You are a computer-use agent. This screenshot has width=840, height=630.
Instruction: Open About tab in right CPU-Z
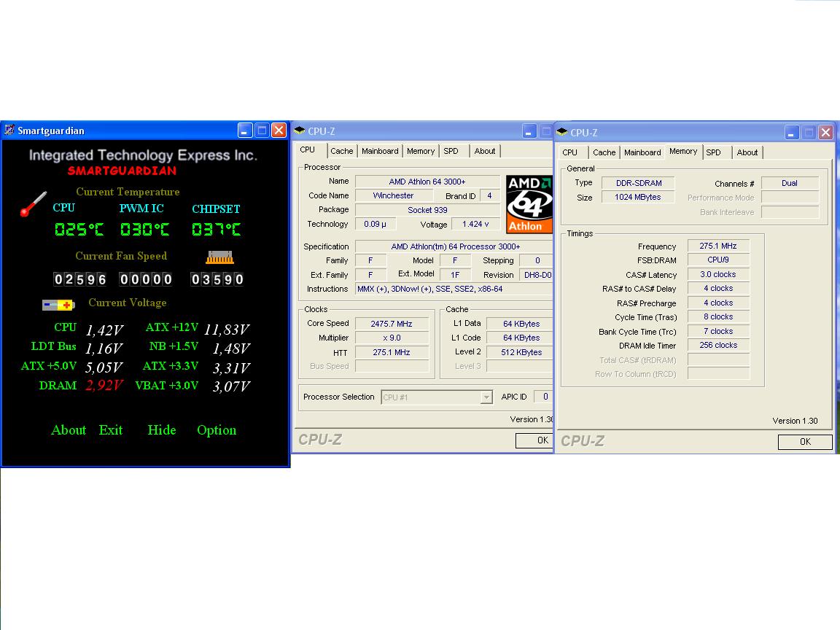[747, 152]
